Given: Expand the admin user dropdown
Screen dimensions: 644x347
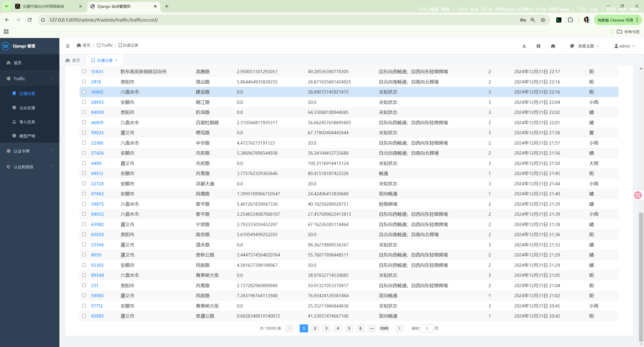Looking at the screenshot, I should pyautogui.click(x=625, y=46).
